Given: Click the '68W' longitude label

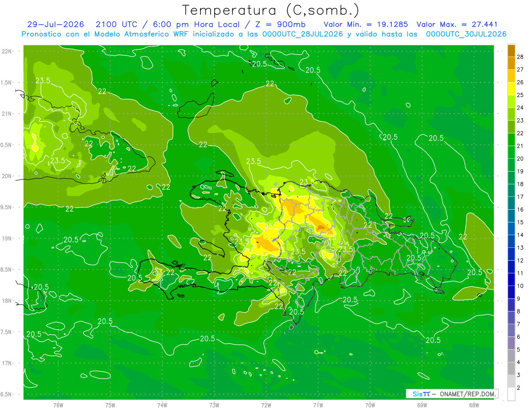Looking at the screenshot, I should [474, 405].
